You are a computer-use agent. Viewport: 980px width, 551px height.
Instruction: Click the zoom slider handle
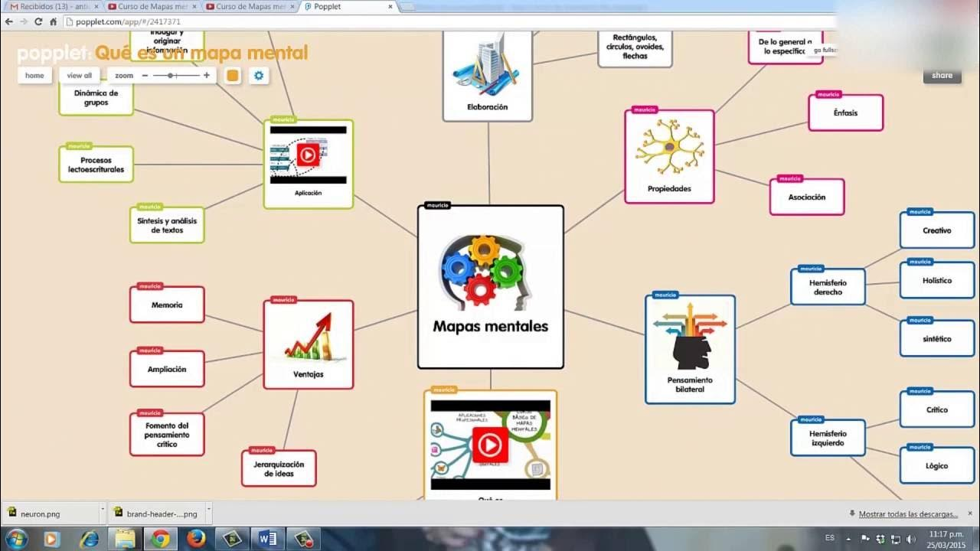point(171,76)
